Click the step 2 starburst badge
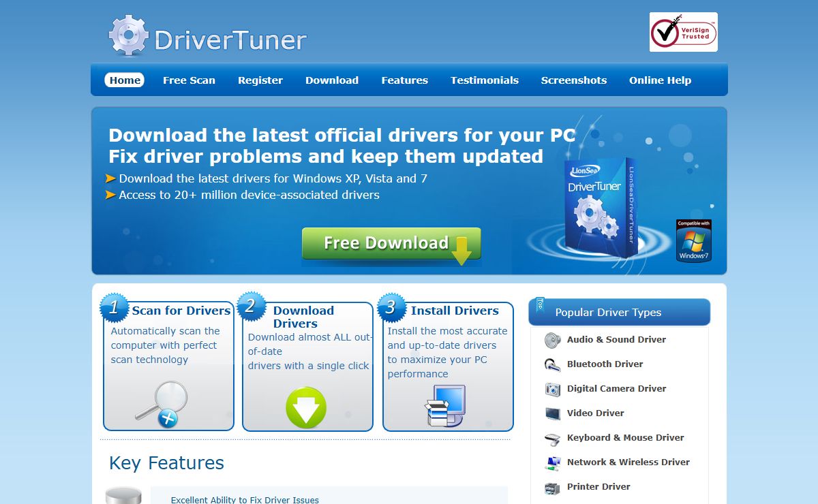The height and width of the screenshot is (504, 818). coord(250,306)
